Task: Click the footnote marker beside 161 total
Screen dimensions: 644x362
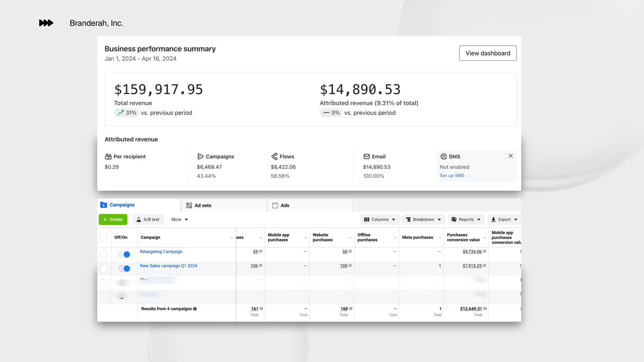Action: coord(261,308)
